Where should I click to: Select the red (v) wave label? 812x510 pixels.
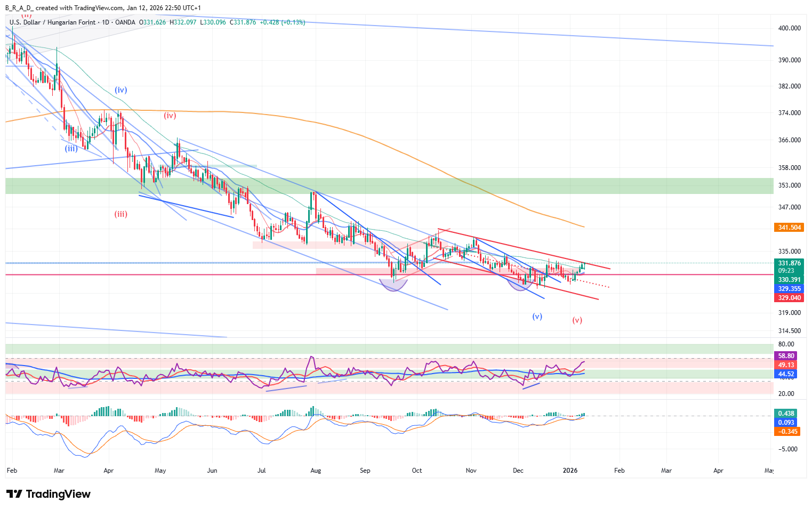coord(577,320)
